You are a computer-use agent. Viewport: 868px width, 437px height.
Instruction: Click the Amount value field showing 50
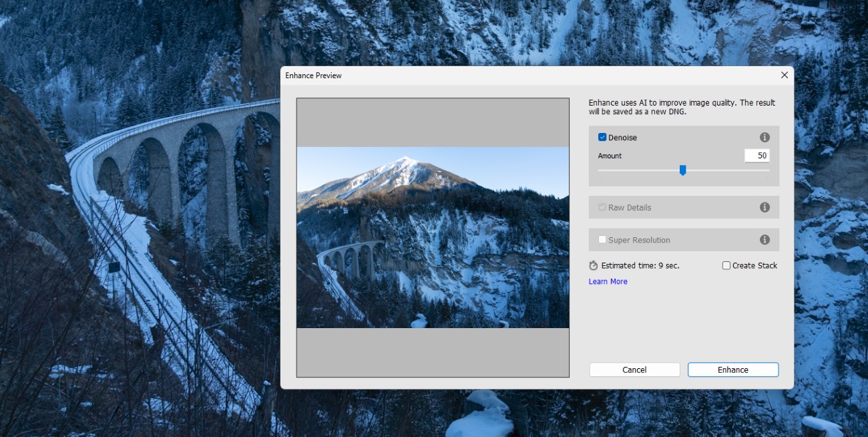(756, 156)
